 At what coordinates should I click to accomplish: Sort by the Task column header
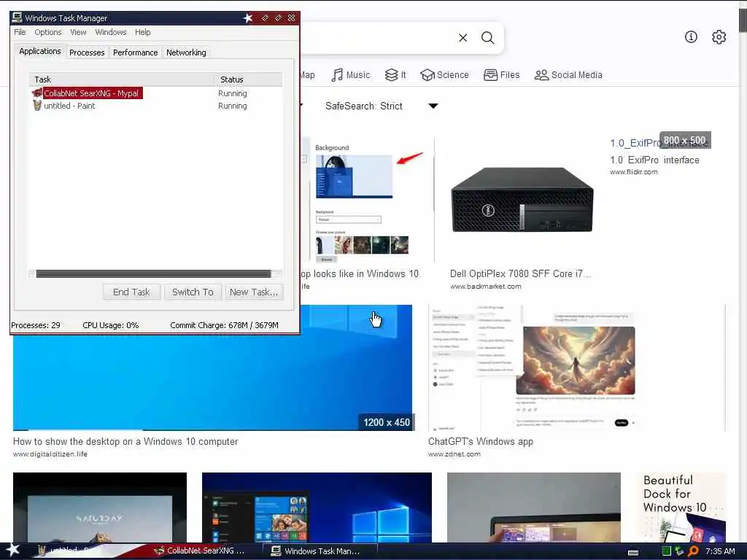tap(122, 79)
